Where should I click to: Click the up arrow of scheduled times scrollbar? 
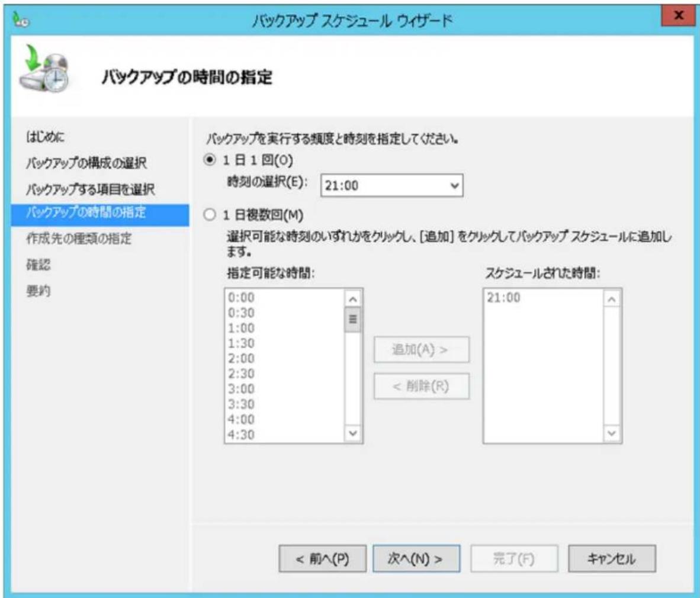pyautogui.click(x=612, y=299)
